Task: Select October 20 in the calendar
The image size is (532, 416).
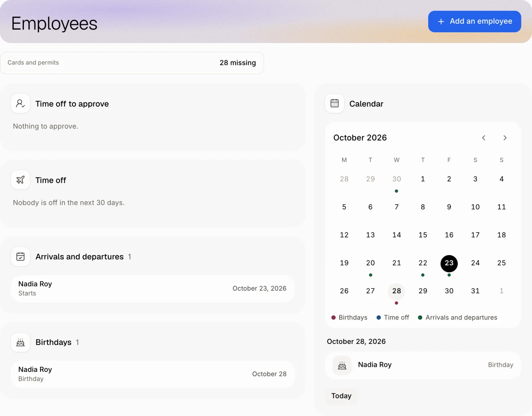Action: [x=370, y=263]
